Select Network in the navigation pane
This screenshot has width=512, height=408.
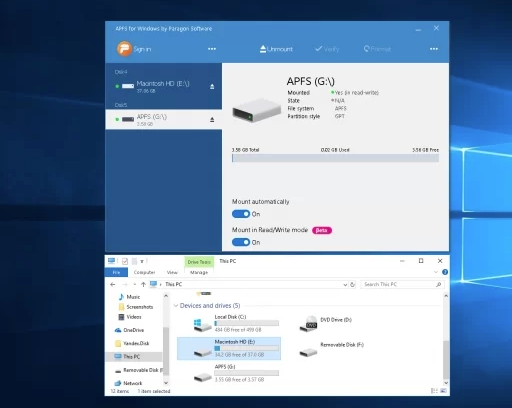click(x=128, y=383)
